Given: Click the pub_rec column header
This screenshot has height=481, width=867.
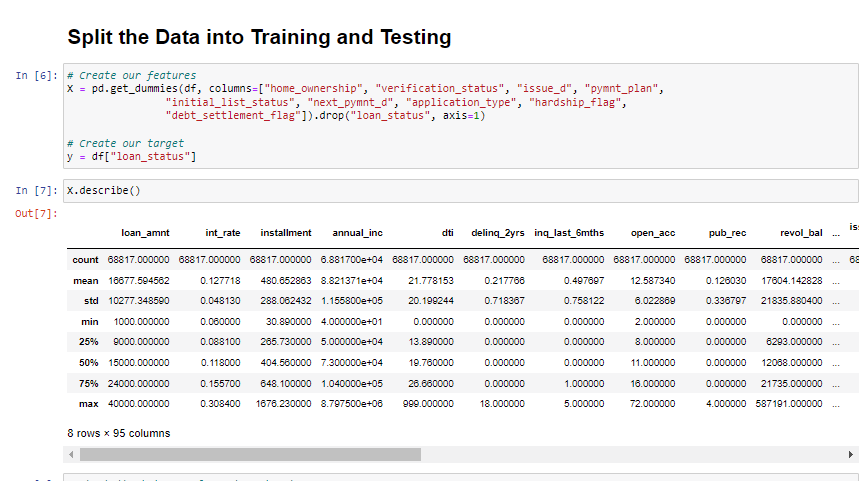Looking at the screenshot, I should pyautogui.click(x=728, y=233).
